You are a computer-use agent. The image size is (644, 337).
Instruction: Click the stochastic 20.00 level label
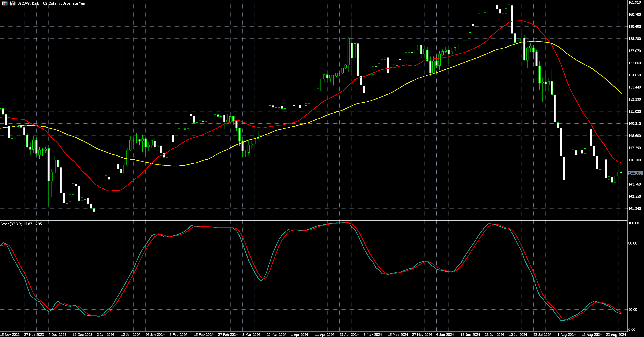point(632,310)
